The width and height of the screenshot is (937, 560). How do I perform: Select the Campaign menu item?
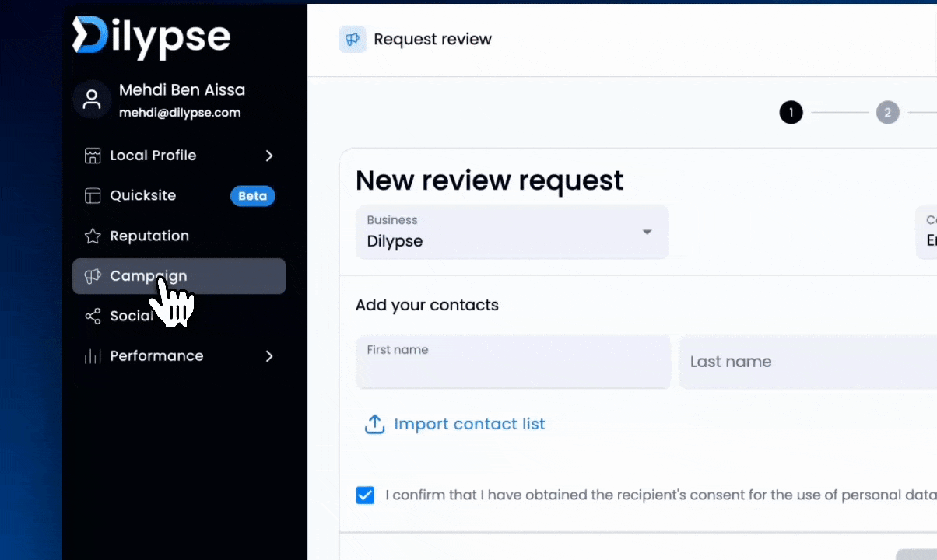179,276
